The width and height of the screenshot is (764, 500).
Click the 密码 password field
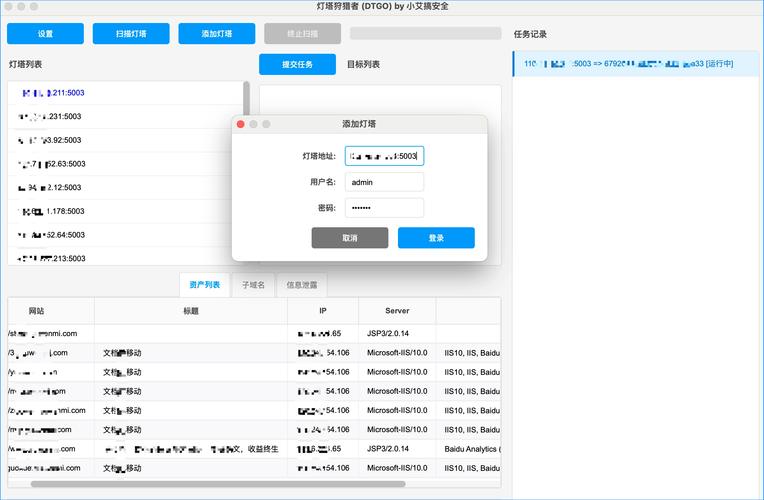[x=384, y=208]
